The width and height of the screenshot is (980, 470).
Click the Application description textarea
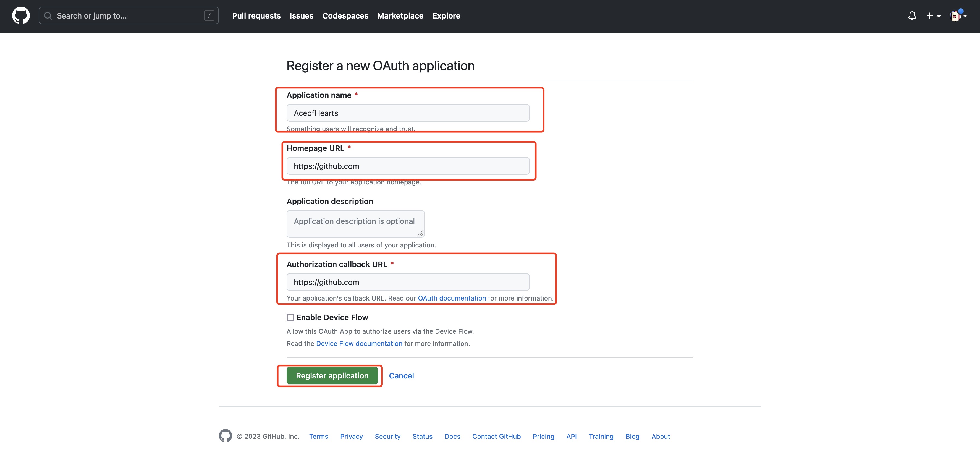[x=355, y=224]
